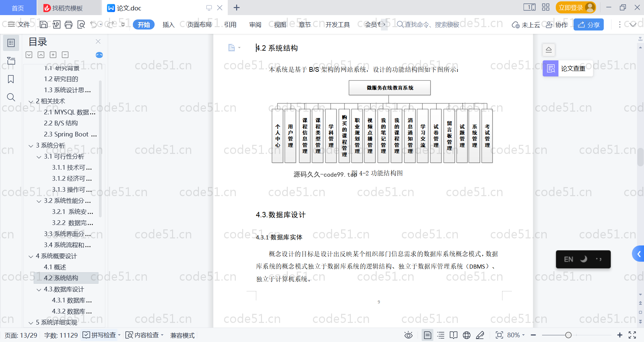Collapse the 3 系统分析 tree node
The width and height of the screenshot is (644, 342).
[31, 146]
